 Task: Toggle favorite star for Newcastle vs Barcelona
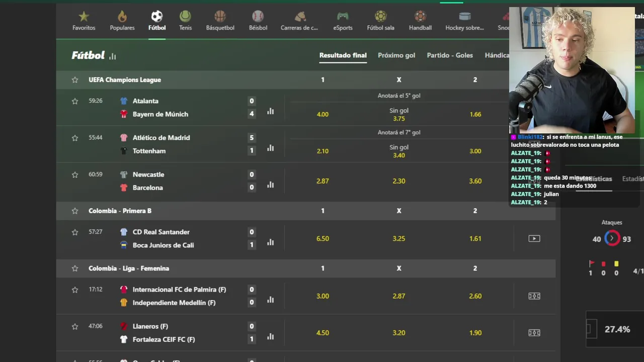point(75,174)
